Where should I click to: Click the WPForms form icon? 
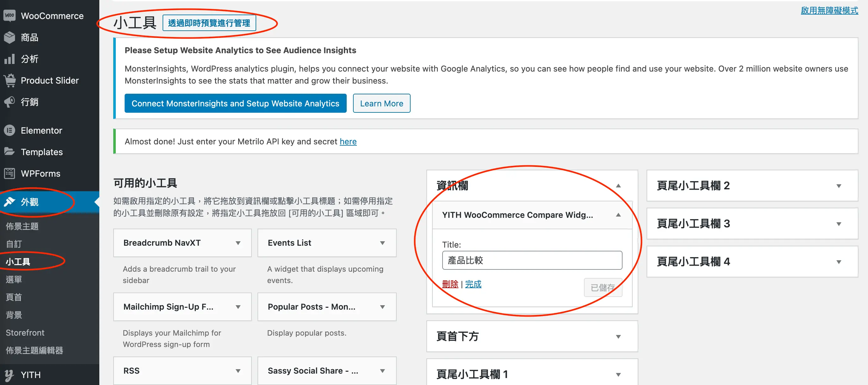[9, 173]
